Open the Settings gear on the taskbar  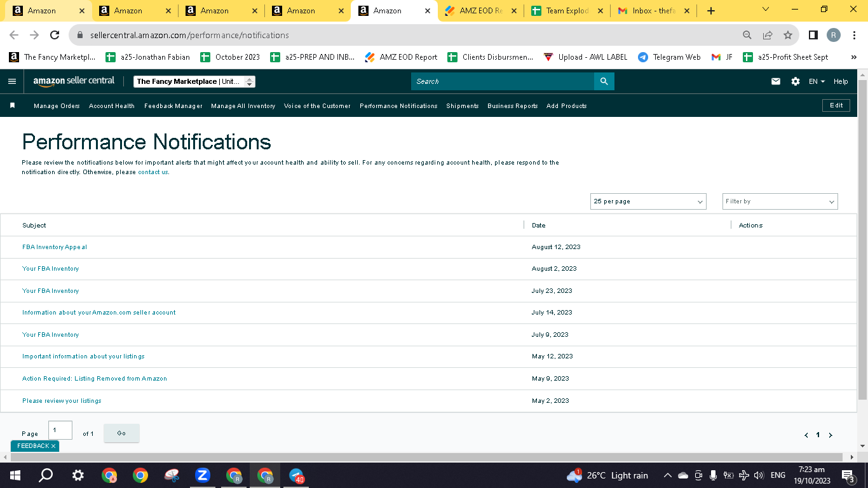tap(78, 475)
